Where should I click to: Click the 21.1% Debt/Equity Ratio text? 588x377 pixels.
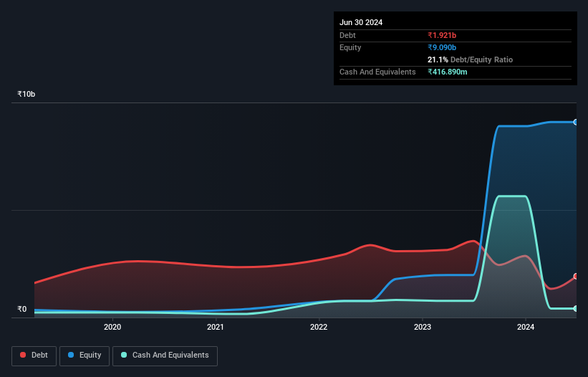pos(470,59)
